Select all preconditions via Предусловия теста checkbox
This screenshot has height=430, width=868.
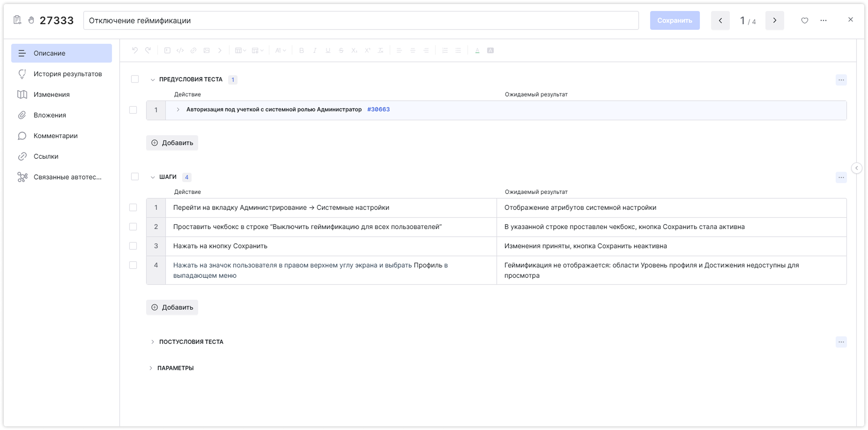(135, 79)
